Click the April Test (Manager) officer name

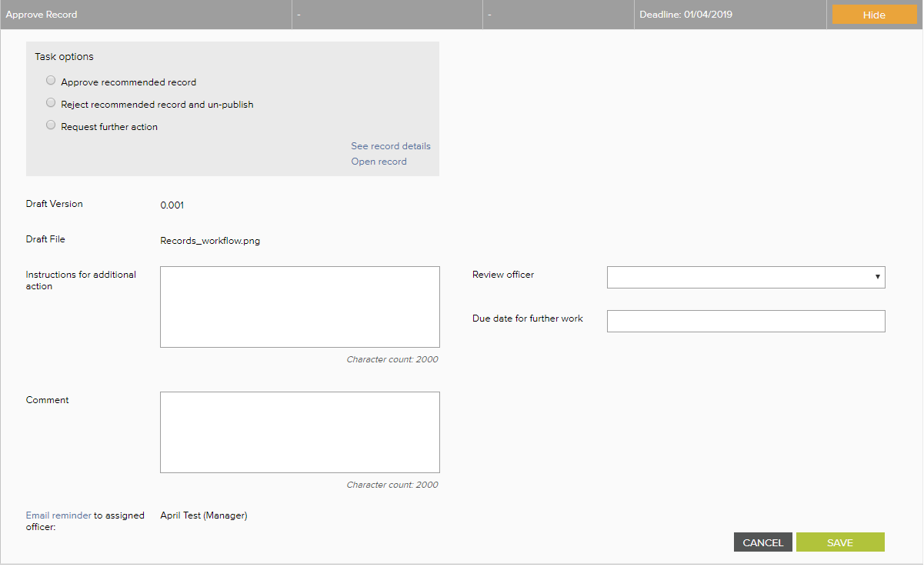[203, 515]
